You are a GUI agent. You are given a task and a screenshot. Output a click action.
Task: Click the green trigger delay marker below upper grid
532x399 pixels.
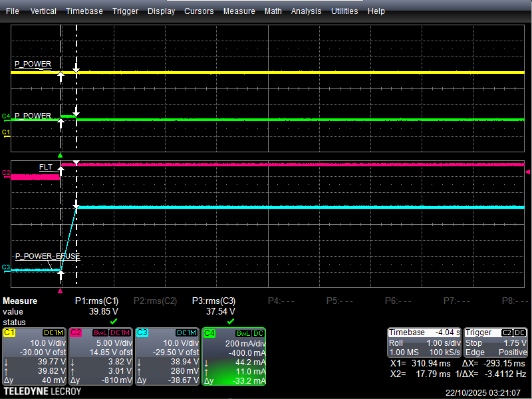pyautogui.click(x=60, y=156)
